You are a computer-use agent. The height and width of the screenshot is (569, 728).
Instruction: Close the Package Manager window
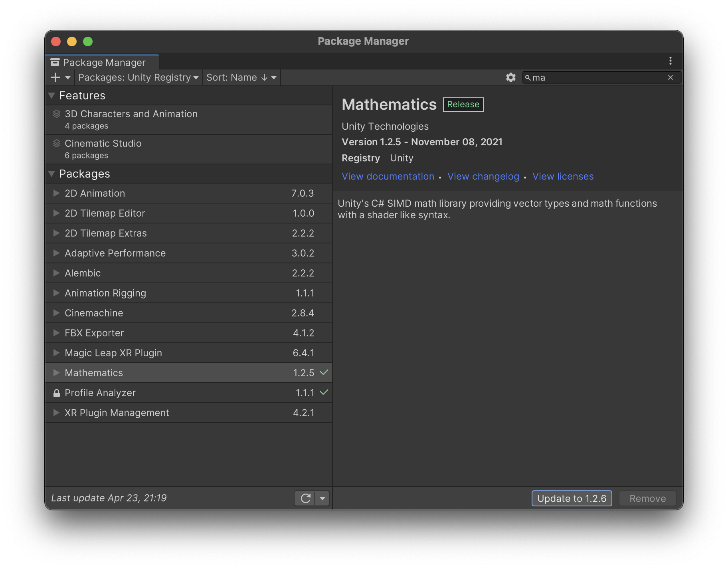coord(56,41)
